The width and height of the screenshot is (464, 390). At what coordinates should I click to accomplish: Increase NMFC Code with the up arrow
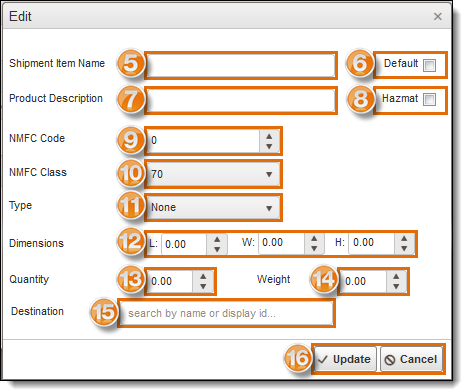click(x=269, y=136)
